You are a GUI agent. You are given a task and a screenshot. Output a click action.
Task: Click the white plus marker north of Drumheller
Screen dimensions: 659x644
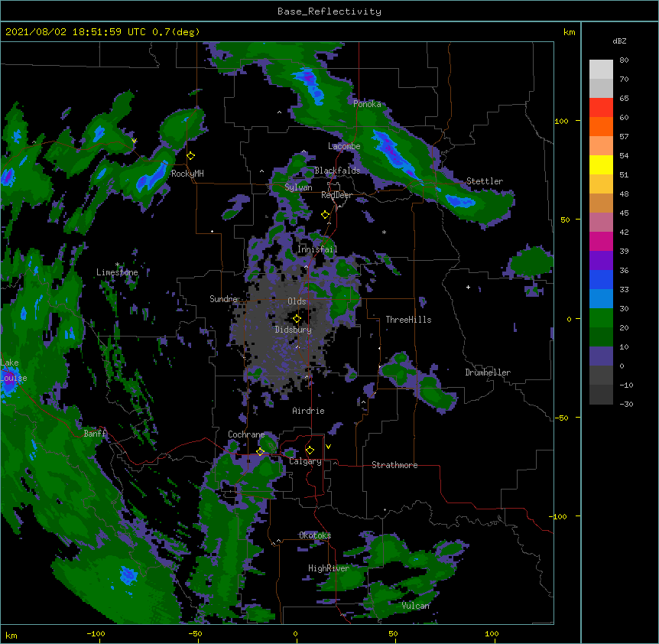coord(468,287)
